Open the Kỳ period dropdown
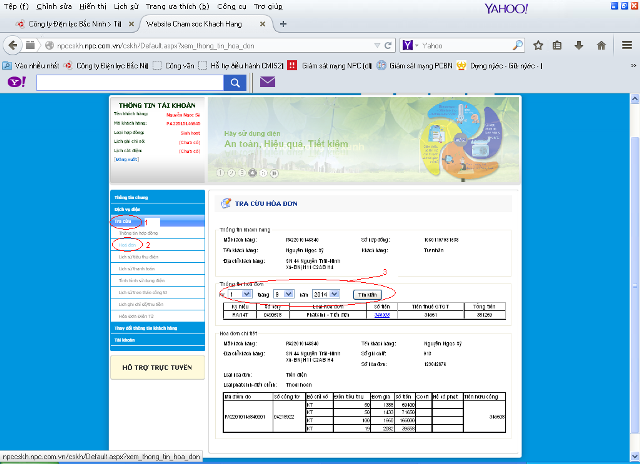The width and height of the screenshot is (640, 464). click(x=236, y=295)
